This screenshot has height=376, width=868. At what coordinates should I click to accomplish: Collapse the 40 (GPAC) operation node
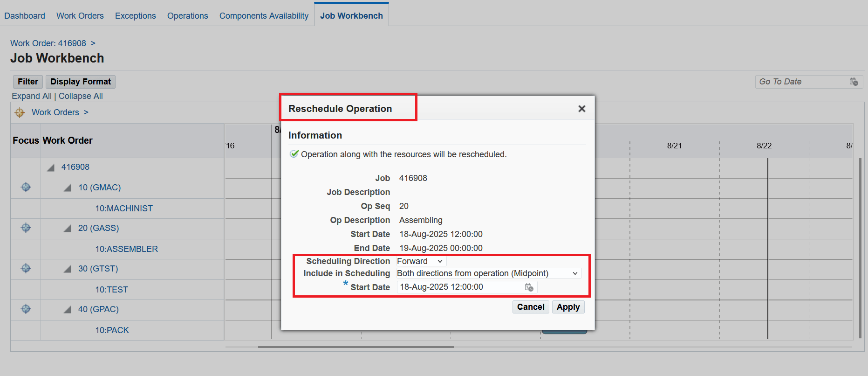[68, 310]
